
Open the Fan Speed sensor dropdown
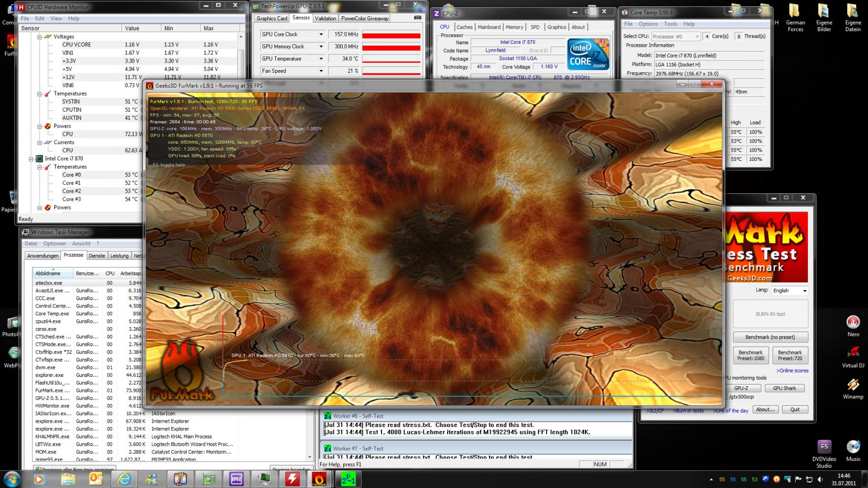(x=321, y=71)
